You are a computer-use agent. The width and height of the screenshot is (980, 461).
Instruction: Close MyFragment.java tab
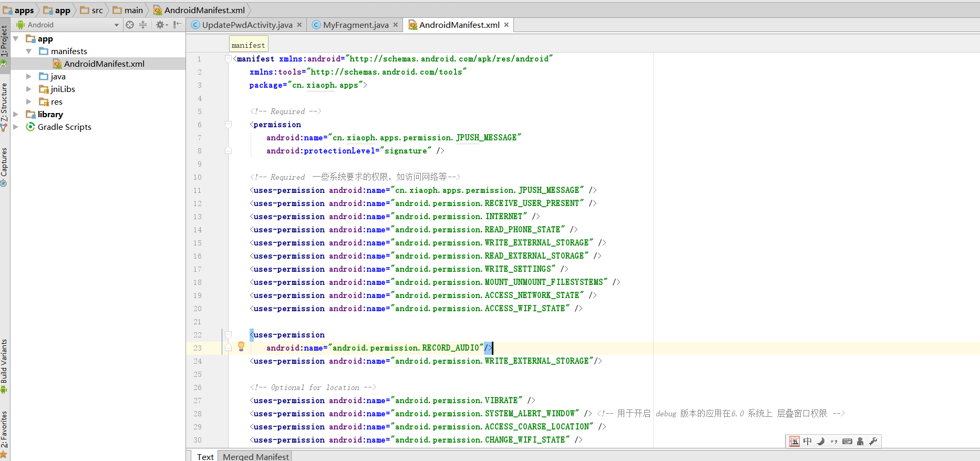396,25
